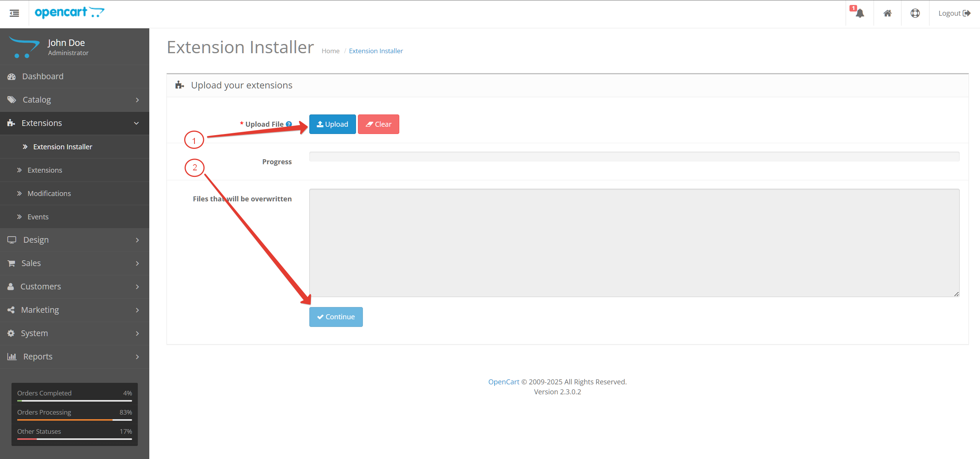The image size is (980, 459).
Task: Click the hamburger menu toggle icon
Action: click(x=14, y=13)
